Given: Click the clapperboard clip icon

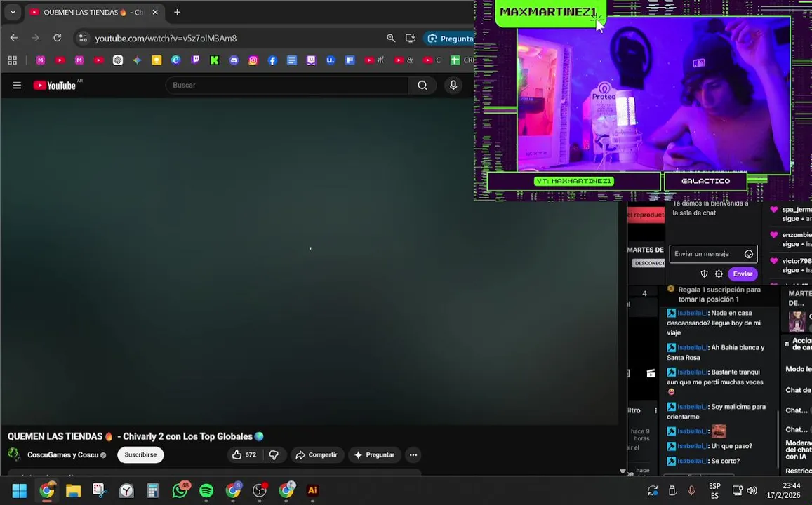Looking at the screenshot, I should click(651, 373).
